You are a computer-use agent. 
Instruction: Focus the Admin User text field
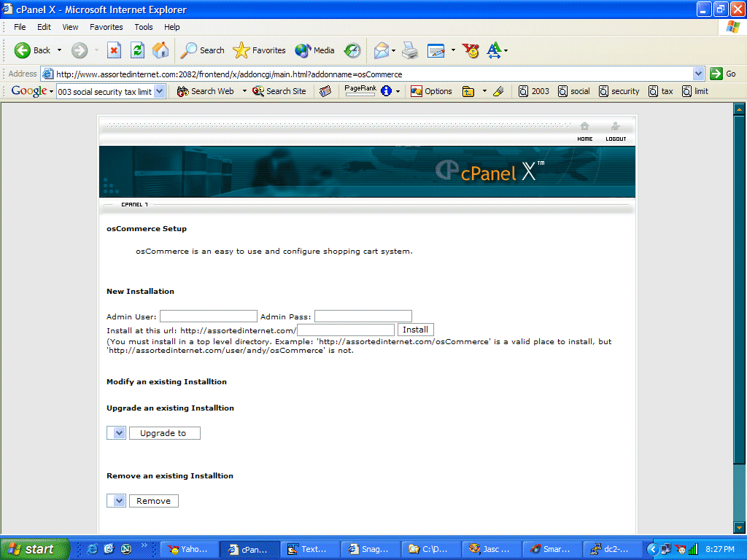pyautogui.click(x=208, y=316)
